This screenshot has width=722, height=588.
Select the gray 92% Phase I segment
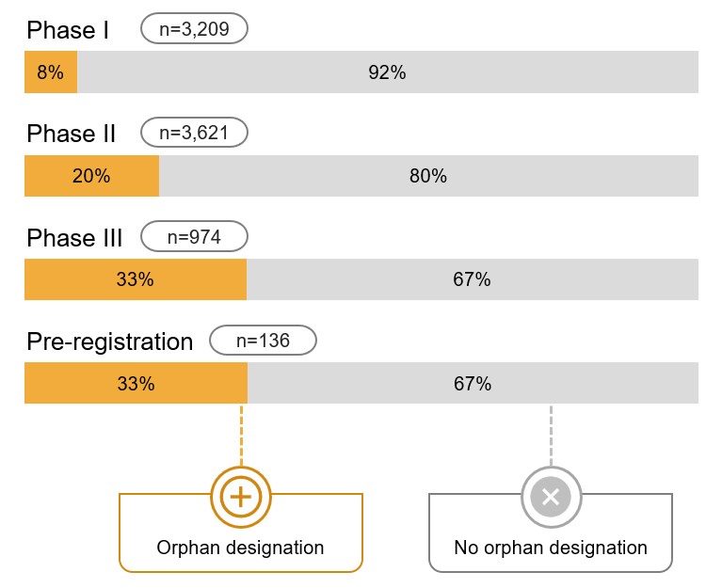(387, 72)
